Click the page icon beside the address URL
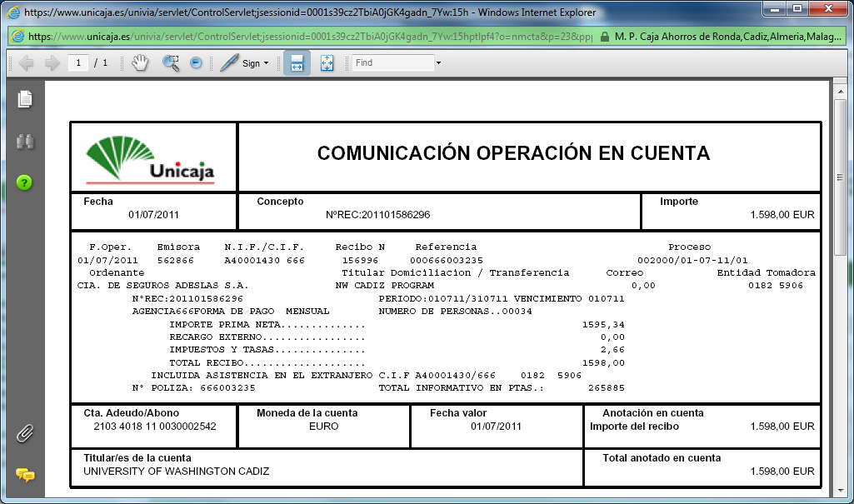This screenshot has width=854, height=504. (18, 37)
